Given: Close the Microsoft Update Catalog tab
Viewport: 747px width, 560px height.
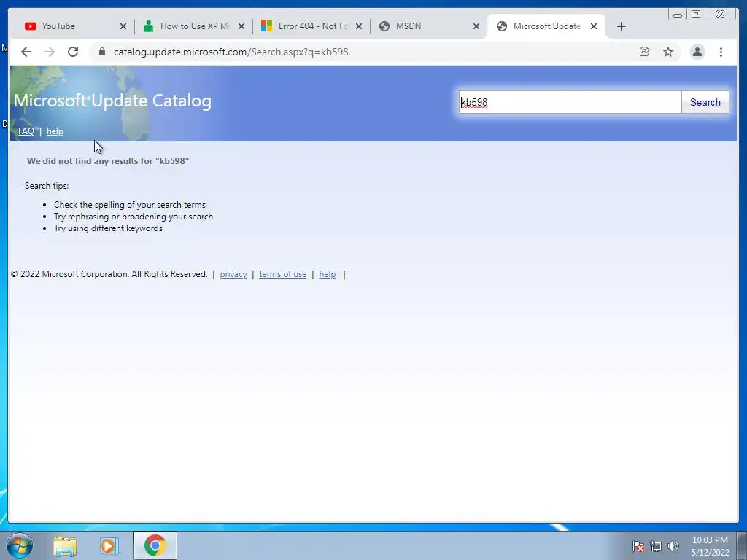Looking at the screenshot, I should click(x=594, y=26).
